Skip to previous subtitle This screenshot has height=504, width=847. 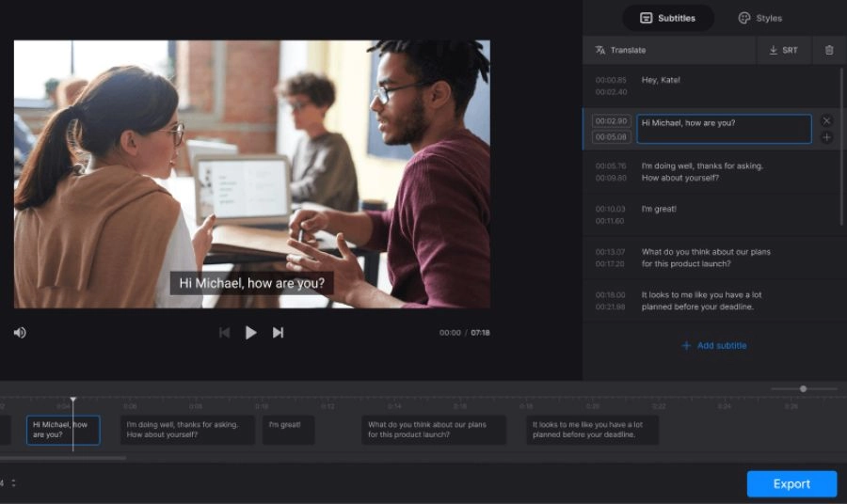(224, 333)
